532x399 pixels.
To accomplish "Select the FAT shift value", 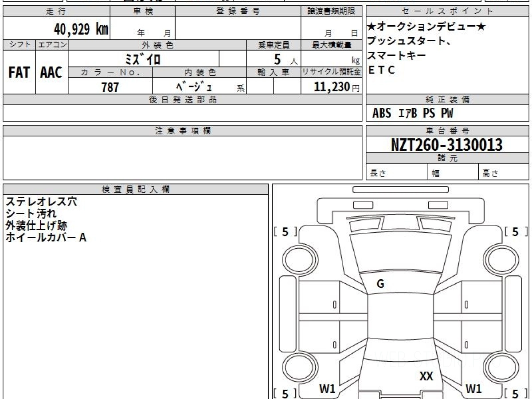I will pyautogui.click(x=19, y=73).
